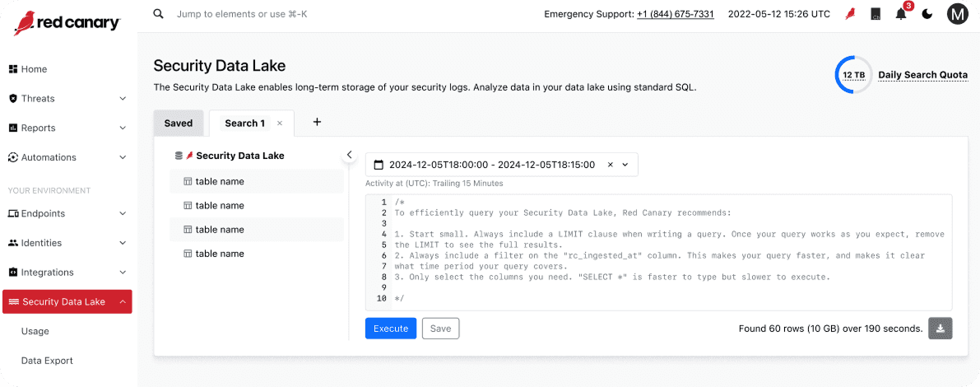Screen dimensions: 980x387
Task: Select Security Data Lake in sidebar
Action: point(67,301)
